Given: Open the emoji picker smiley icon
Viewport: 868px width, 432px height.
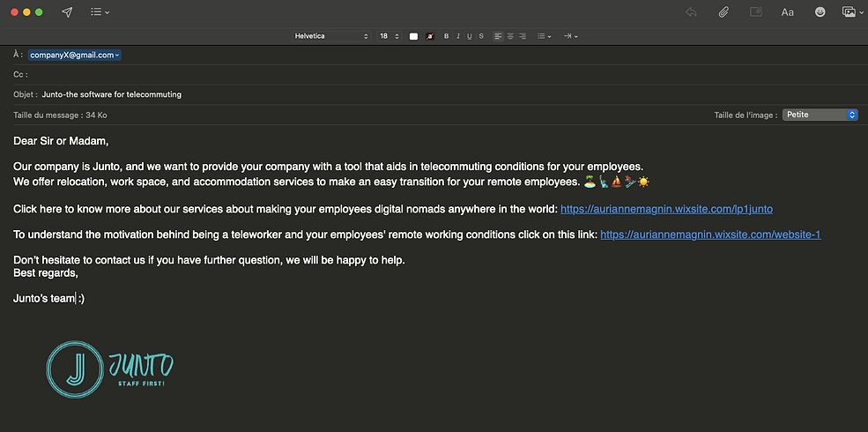Looking at the screenshot, I should pyautogui.click(x=820, y=12).
